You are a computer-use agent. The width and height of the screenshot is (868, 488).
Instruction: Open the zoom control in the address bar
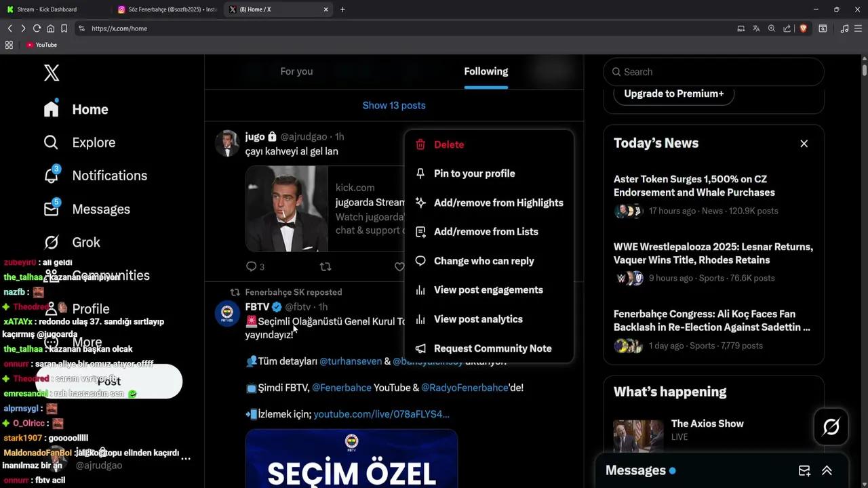pos(772,28)
